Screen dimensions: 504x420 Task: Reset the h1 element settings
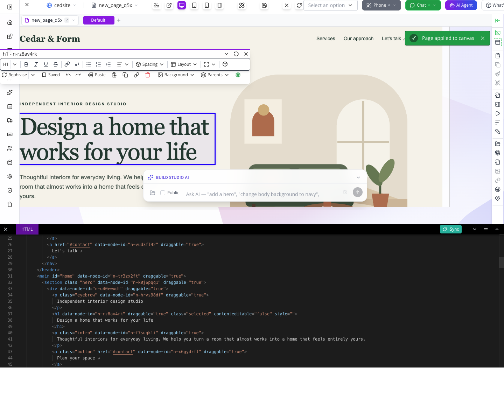click(236, 54)
